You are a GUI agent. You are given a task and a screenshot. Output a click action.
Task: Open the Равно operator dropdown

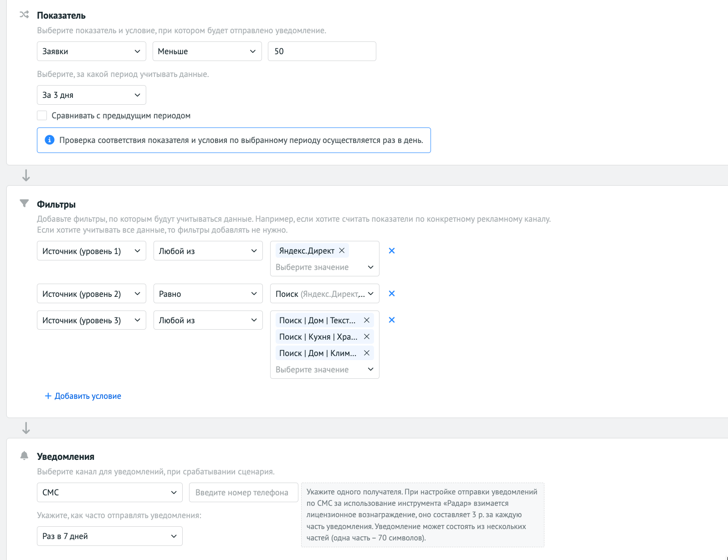(208, 294)
